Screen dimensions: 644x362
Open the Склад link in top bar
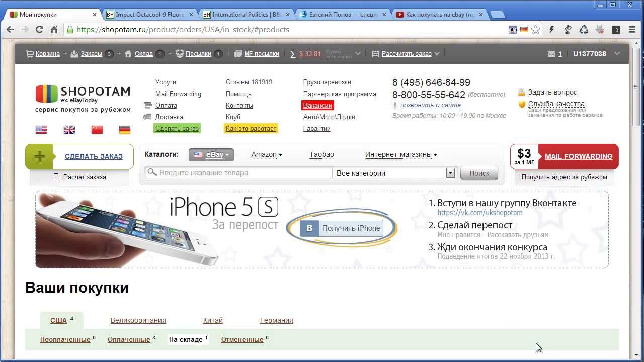[x=143, y=54]
